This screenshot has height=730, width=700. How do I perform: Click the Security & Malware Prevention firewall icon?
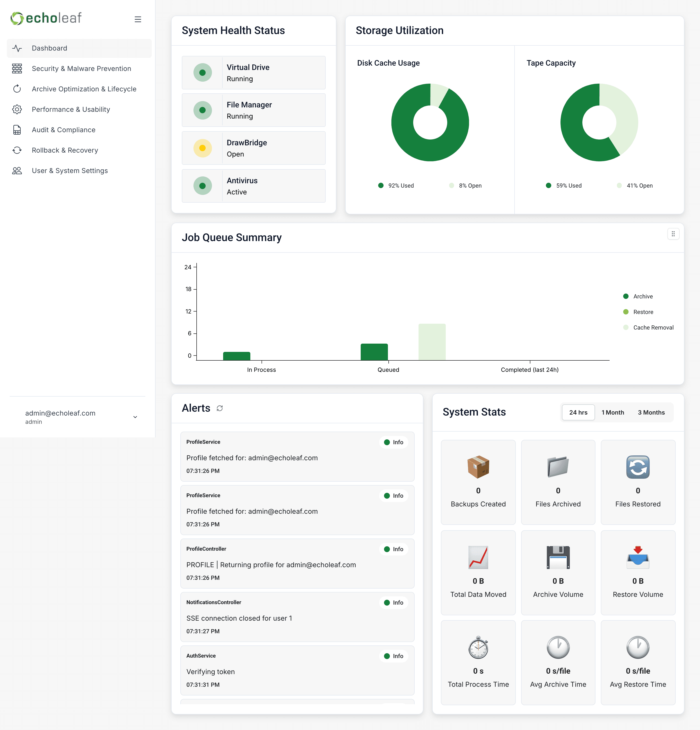[17, 69]
